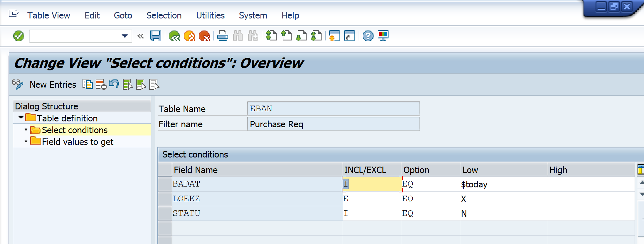The image size is (644, 244).
Task: Click the Customize Local Layout monitor icon
Action: pos(383,36)
